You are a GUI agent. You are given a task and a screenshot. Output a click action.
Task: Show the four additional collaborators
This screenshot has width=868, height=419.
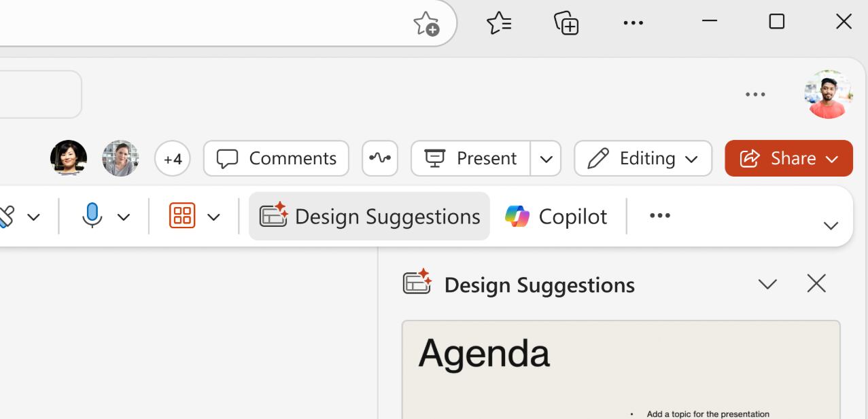click(x=173, y=158)
